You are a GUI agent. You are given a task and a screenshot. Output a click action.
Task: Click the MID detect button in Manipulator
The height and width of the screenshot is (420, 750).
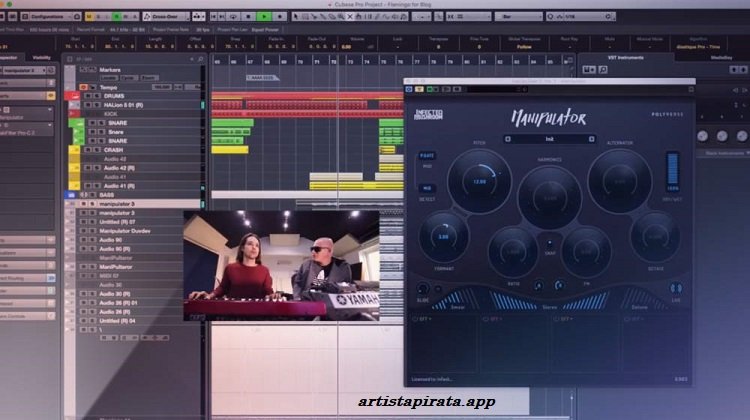[x=427, y=188]
